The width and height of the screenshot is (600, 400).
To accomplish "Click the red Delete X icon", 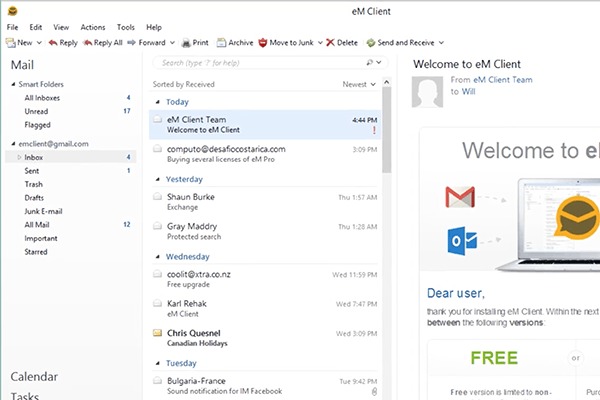I will click(x=330, y=42).
